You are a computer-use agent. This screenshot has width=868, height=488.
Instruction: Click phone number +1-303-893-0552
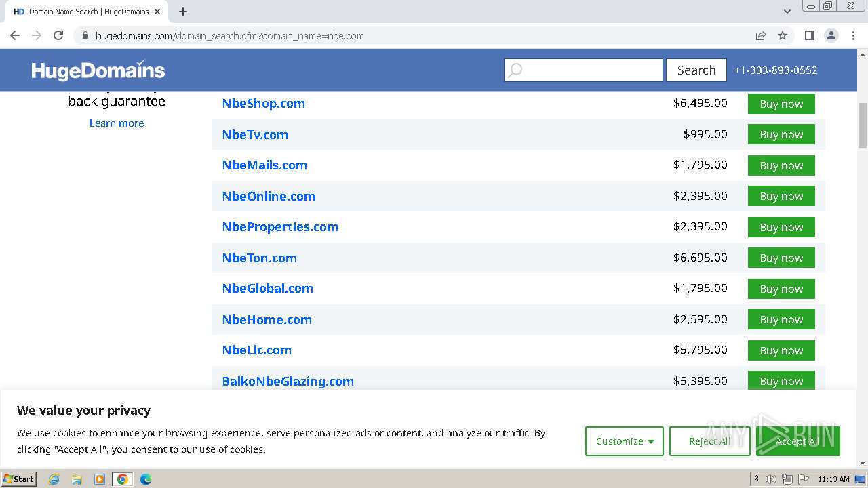[776, 70]
